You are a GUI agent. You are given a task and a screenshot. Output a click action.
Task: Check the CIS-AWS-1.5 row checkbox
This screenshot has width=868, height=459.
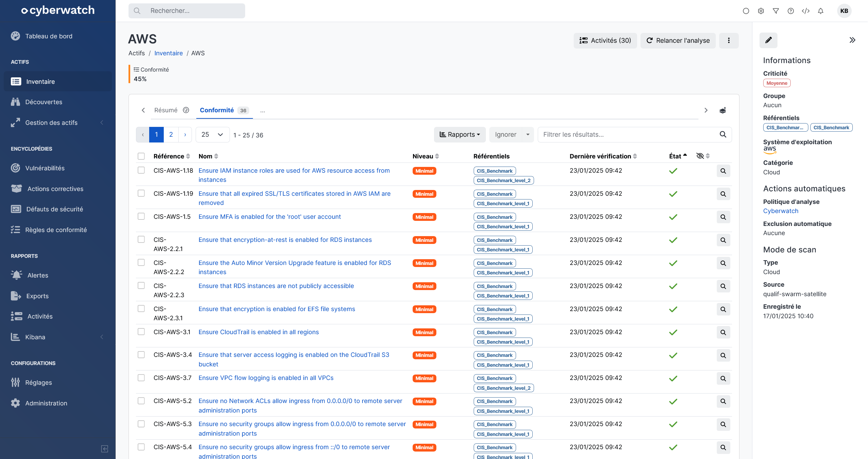pos(141,216)
